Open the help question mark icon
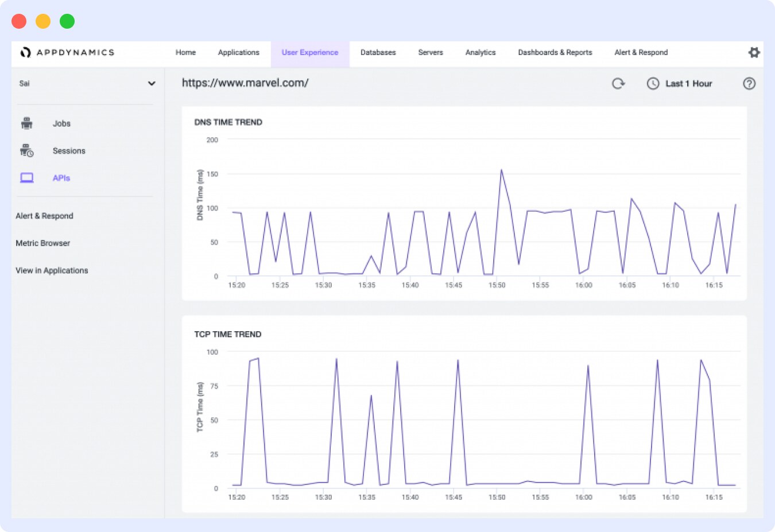 click(x=749, y=84)
